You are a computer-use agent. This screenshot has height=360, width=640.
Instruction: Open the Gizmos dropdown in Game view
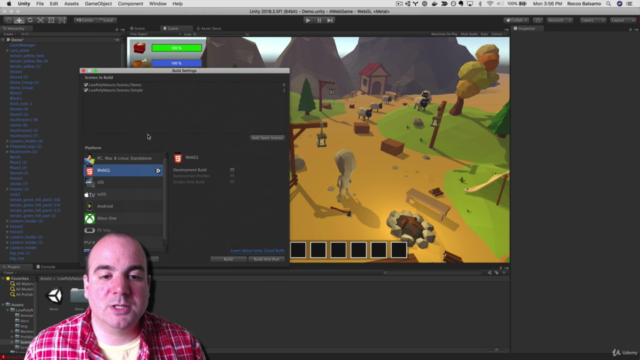[498, 34]
